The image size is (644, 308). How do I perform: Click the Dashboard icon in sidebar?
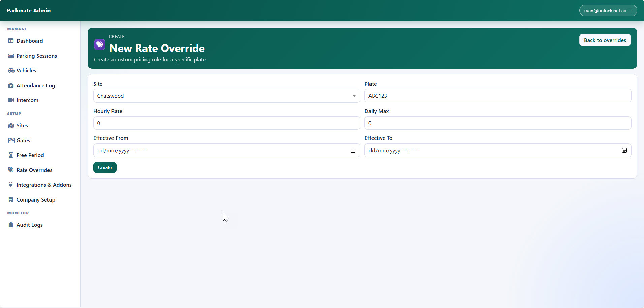(11, 41)
